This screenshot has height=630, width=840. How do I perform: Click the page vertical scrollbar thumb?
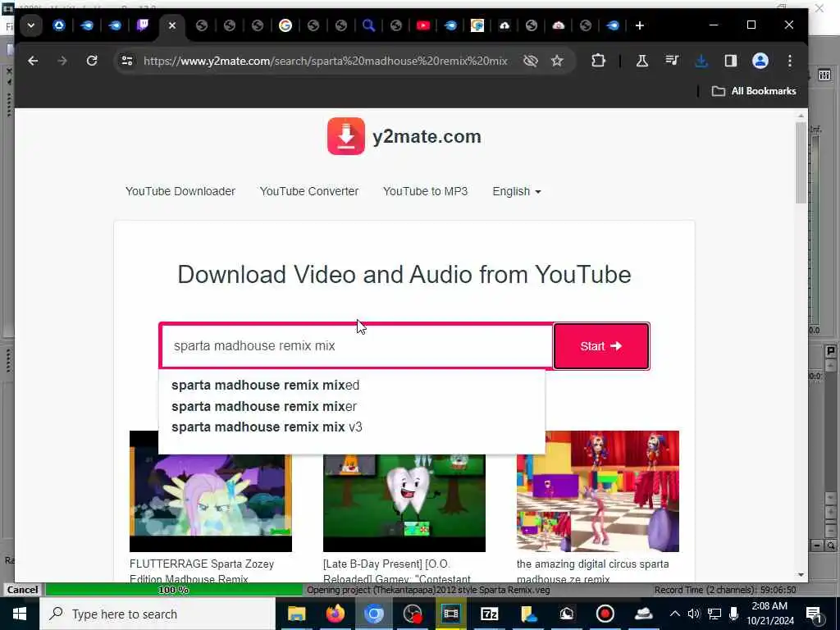(x=801, y=162)
